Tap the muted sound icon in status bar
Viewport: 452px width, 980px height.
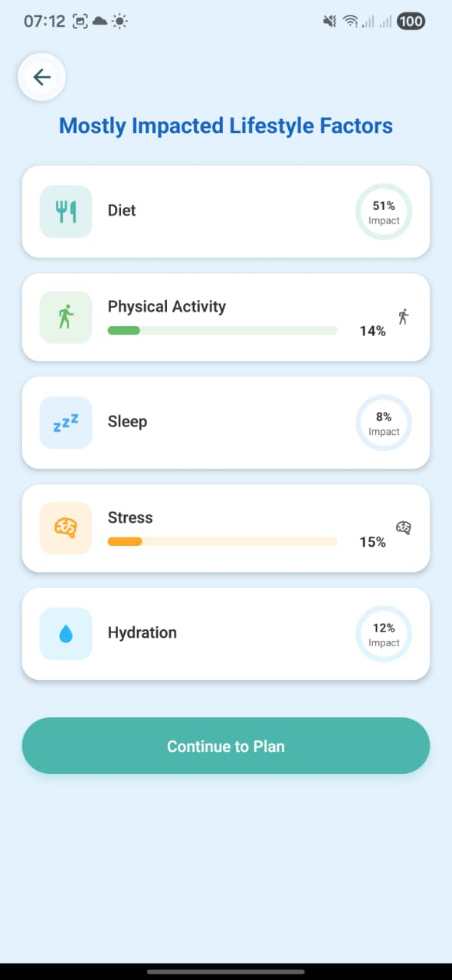click(329, 21)
